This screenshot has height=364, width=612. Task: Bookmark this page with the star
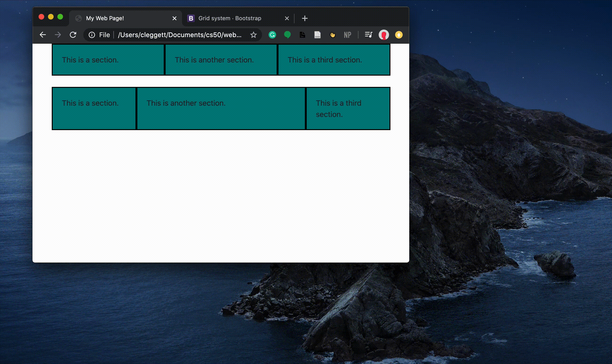(x=254, y=35)
